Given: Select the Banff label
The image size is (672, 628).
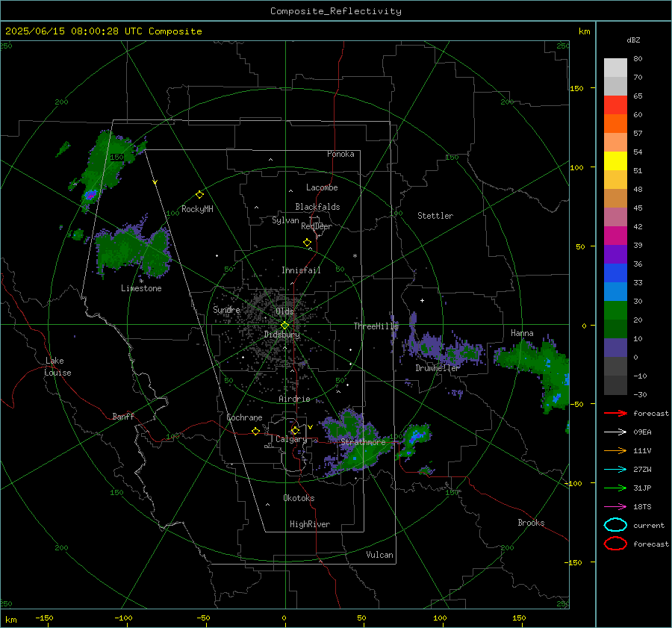Looking at the screenshot, I should (x=123, y=417).
